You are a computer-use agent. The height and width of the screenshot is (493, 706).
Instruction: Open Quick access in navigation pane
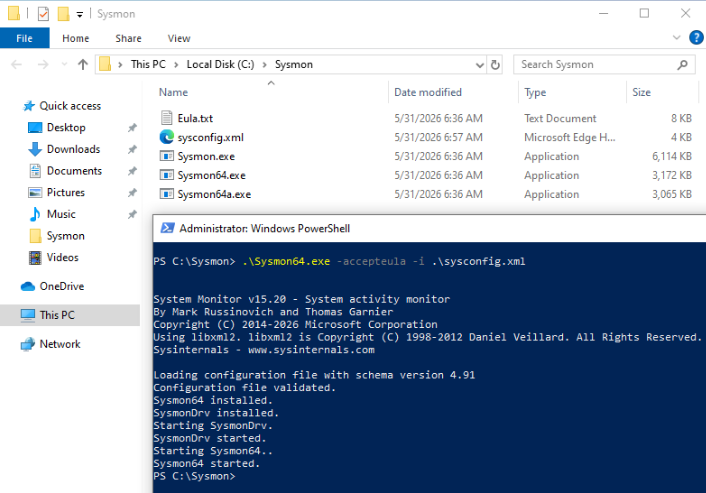click(x=70, y=106)
